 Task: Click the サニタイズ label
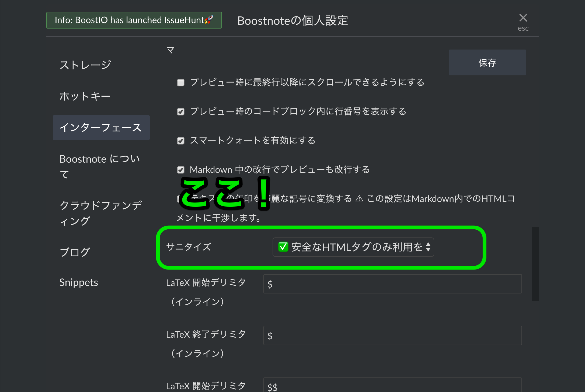[x=189, y=247]
